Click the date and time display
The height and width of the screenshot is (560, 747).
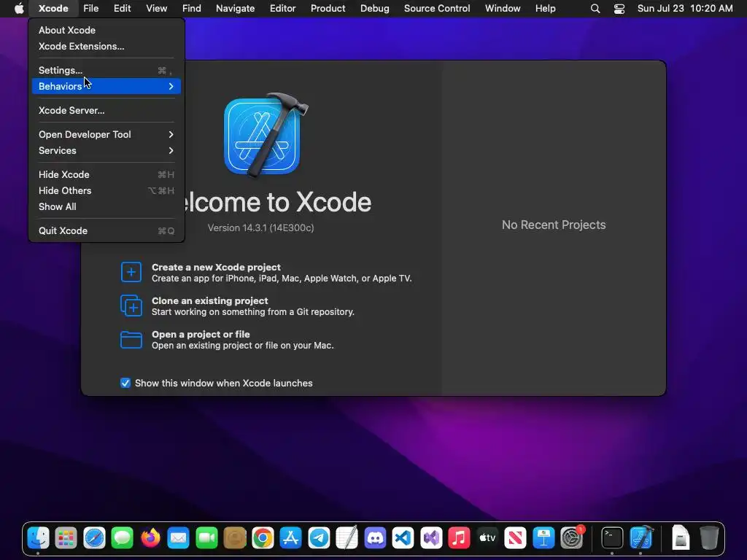pos(685,9)
